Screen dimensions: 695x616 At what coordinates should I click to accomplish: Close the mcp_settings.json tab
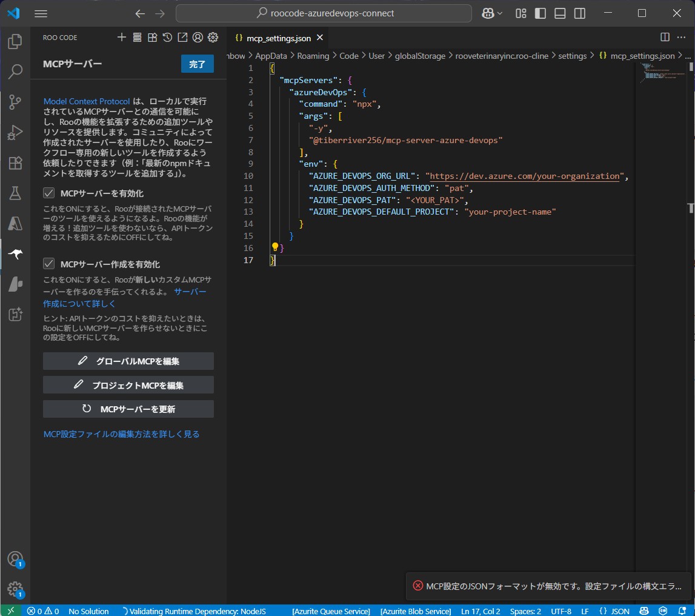click(x=319, y=38)
